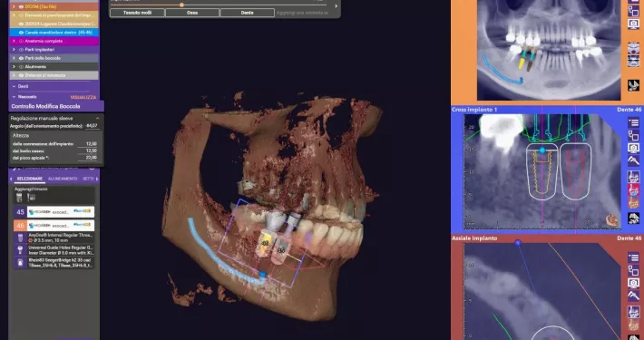The image size is (644, 340).
Task: Click the Tessuto molli button
Action: [x=137, y=13]
